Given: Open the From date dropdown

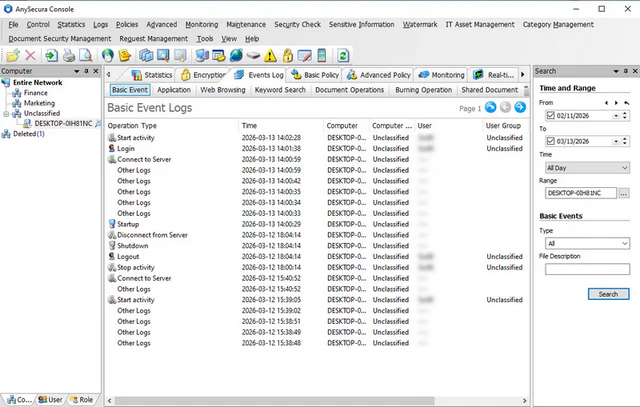Looking at the screenshot, I should click(x=616, y=116).
